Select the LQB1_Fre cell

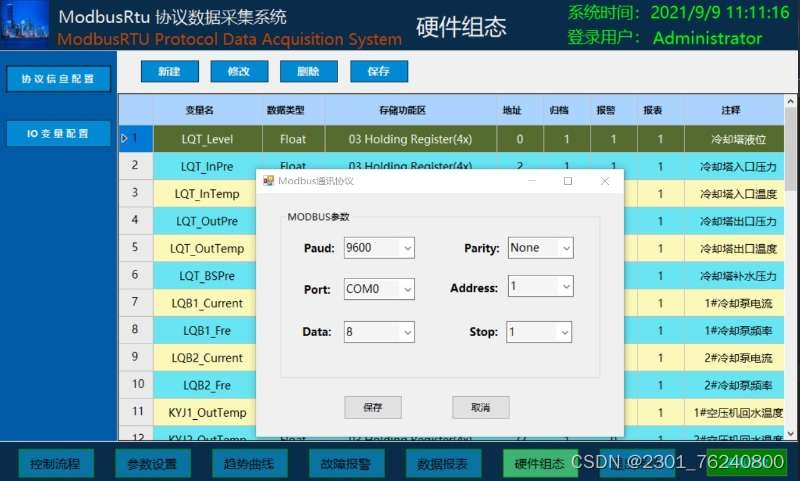click(205, 331)
